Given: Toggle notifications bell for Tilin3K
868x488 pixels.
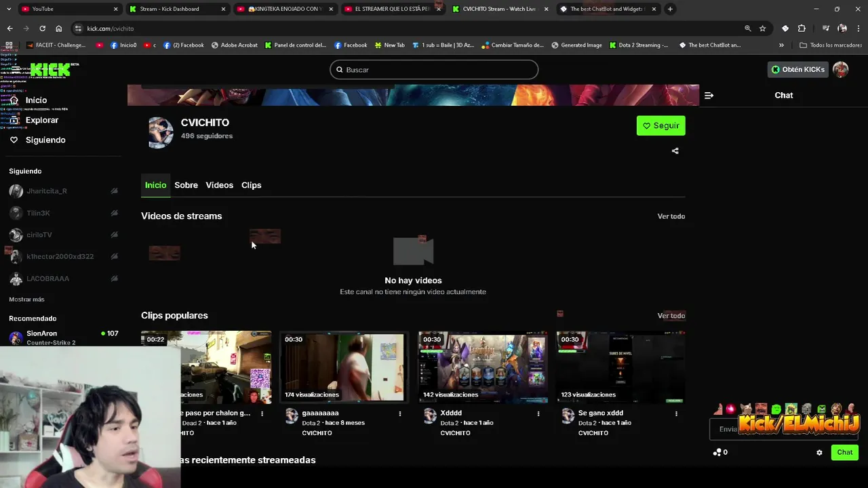Looking at the screenshot, I should pyautogui.click(x=114, y=213).
